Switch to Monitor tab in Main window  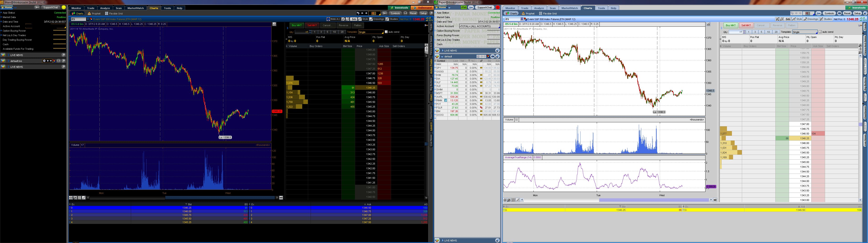click(76, 8)
